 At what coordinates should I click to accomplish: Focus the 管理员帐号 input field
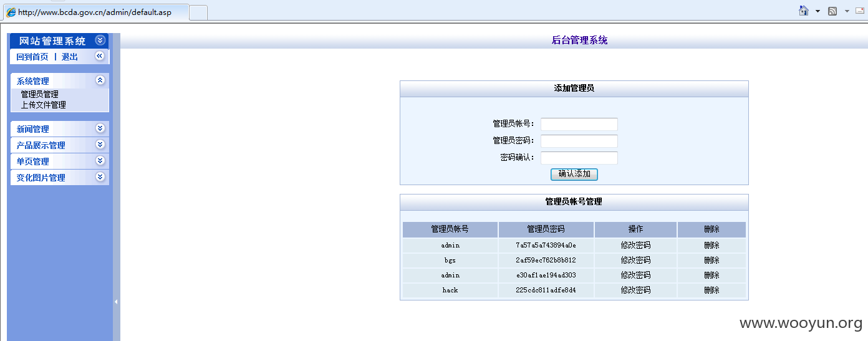click(x=579, y=124)
